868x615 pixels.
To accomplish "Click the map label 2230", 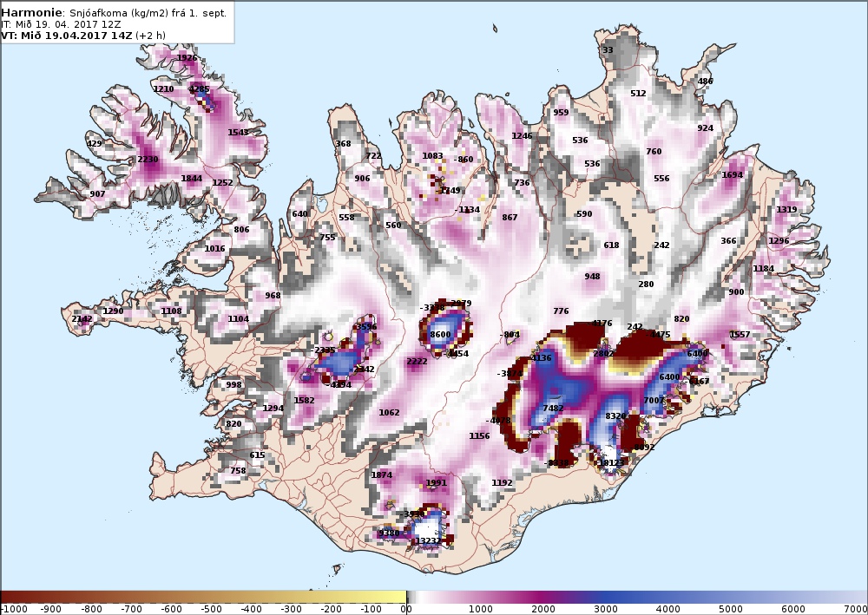I will click(x=148, y=160).
